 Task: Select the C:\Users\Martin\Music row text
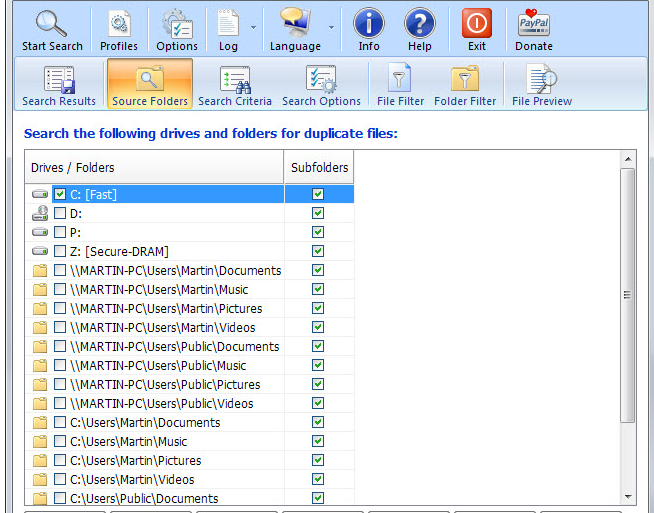128,441
